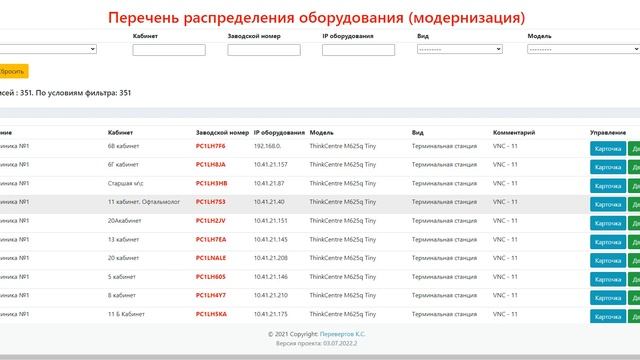
Task: Open serial number link PC1LH4Y7
Action: tap(211, 295)
